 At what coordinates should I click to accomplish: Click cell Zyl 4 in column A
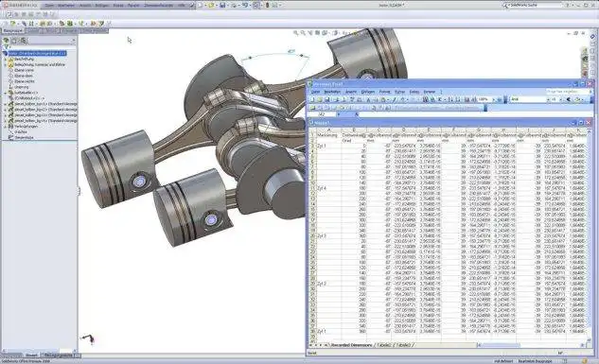[x=322, y=188]
